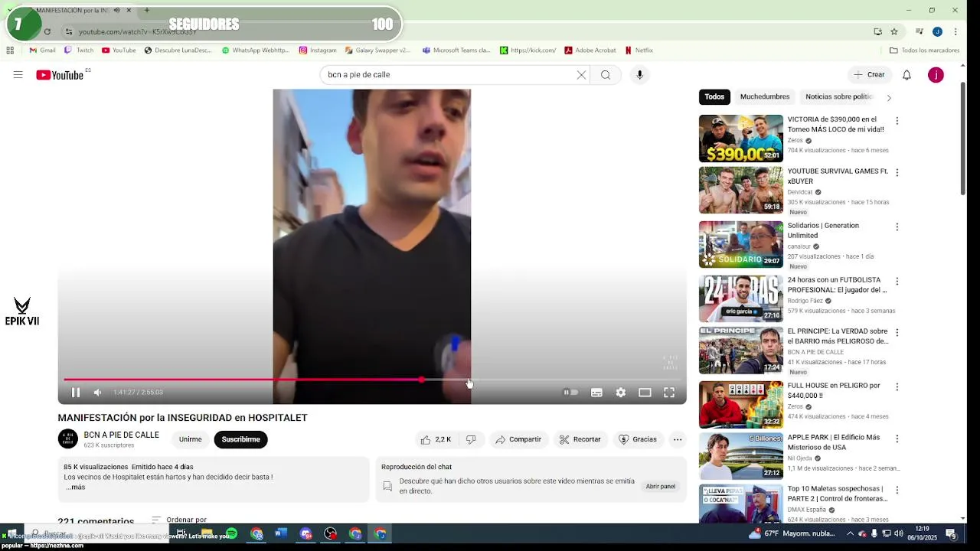Click the Gracias button
This screenshot has height=551, width=980.
(638, 439)
